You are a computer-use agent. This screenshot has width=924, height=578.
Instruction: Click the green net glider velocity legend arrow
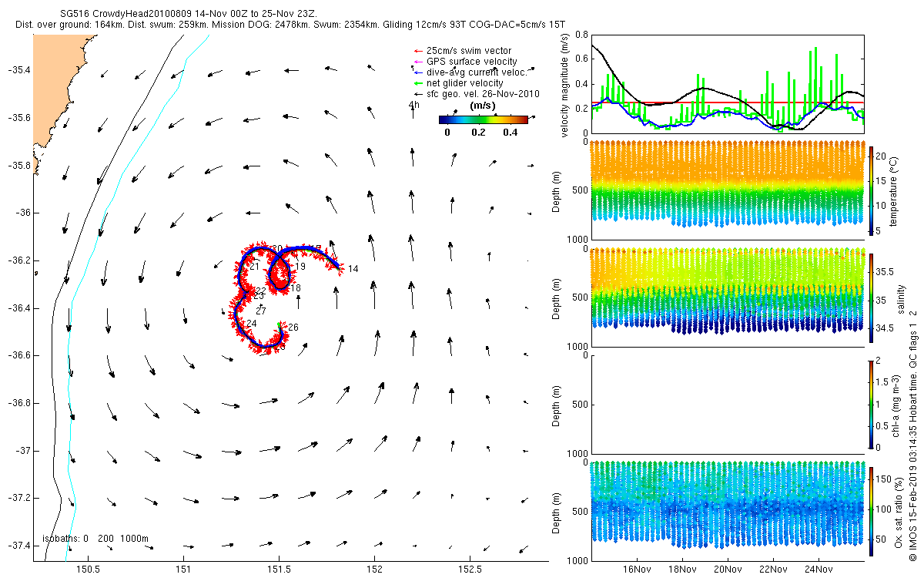pyautogui.click(x=418, y=83)
